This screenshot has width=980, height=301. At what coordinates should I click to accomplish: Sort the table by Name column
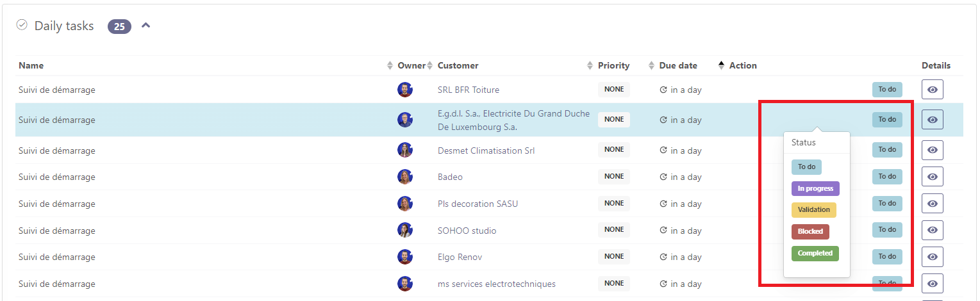coord(31,65)
